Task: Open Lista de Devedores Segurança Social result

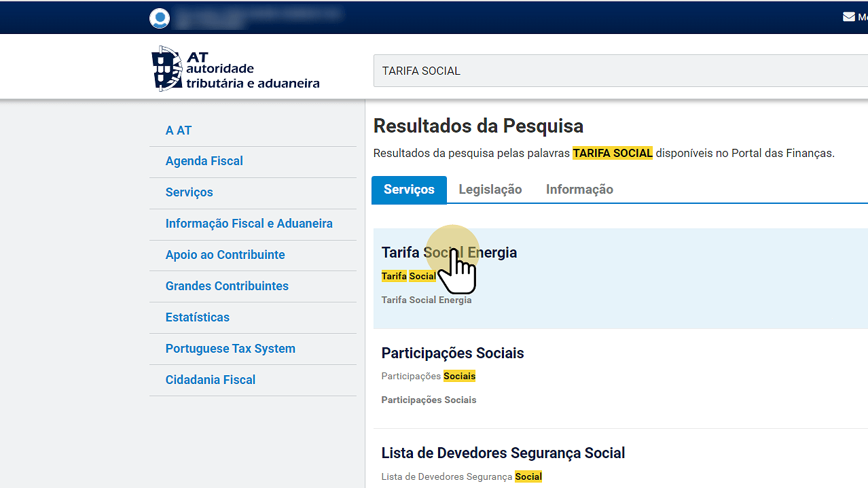Action: click(503, 453)
